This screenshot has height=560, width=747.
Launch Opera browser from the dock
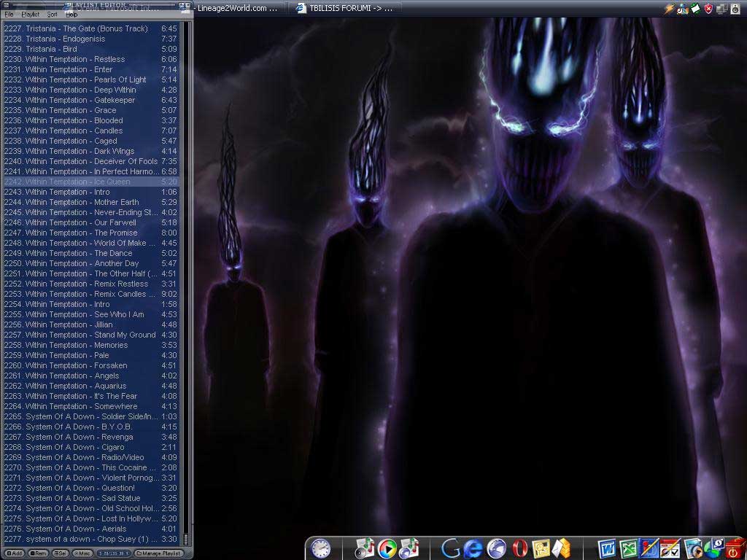519,549
